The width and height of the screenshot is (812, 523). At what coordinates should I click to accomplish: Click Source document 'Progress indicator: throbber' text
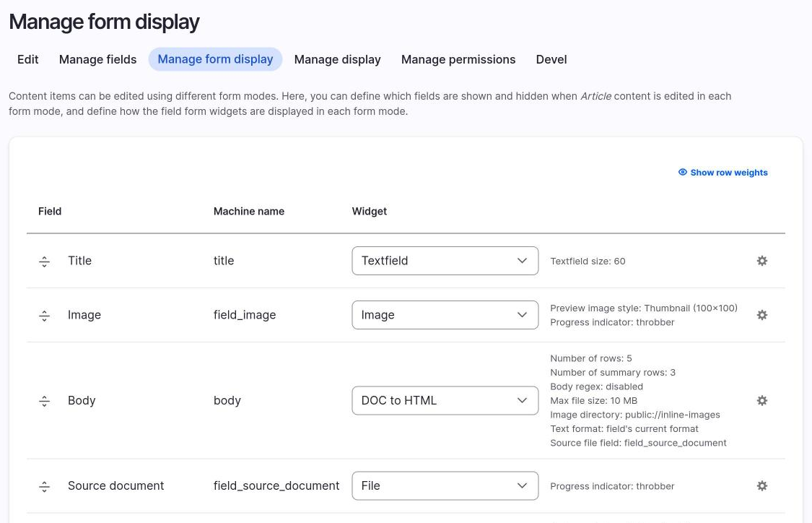click(x=612, y=486)
